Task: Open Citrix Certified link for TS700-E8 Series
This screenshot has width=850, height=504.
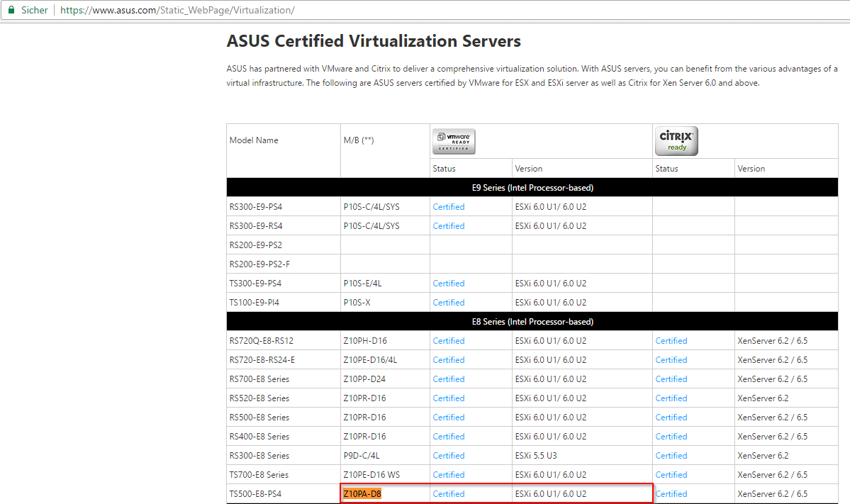Action: click(x=671, y=474)
